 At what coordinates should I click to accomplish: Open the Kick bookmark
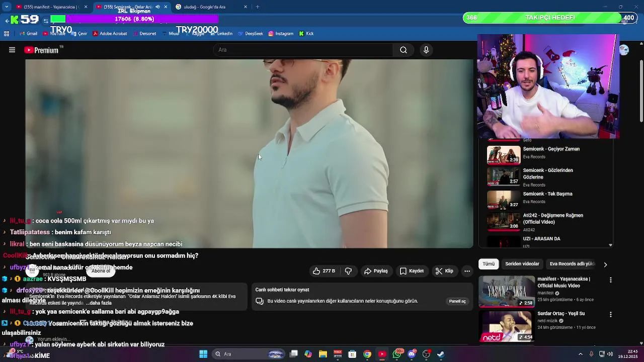click(306, 34)
